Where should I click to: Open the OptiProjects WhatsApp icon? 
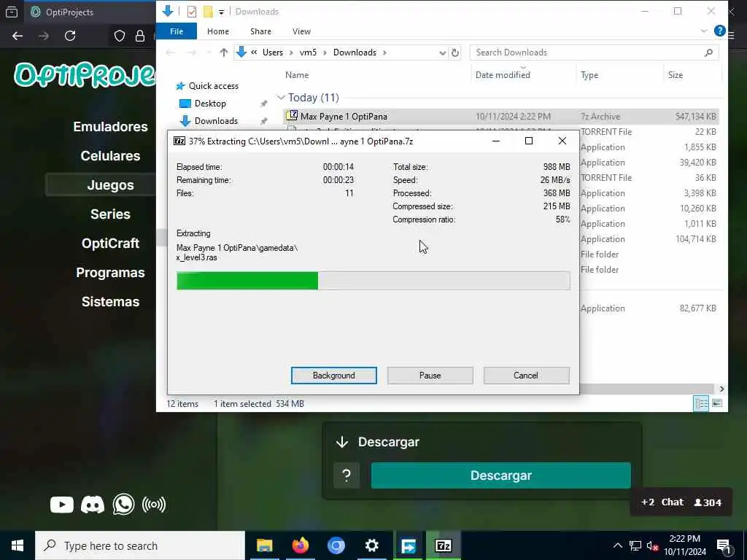click(x=123, y=505)
